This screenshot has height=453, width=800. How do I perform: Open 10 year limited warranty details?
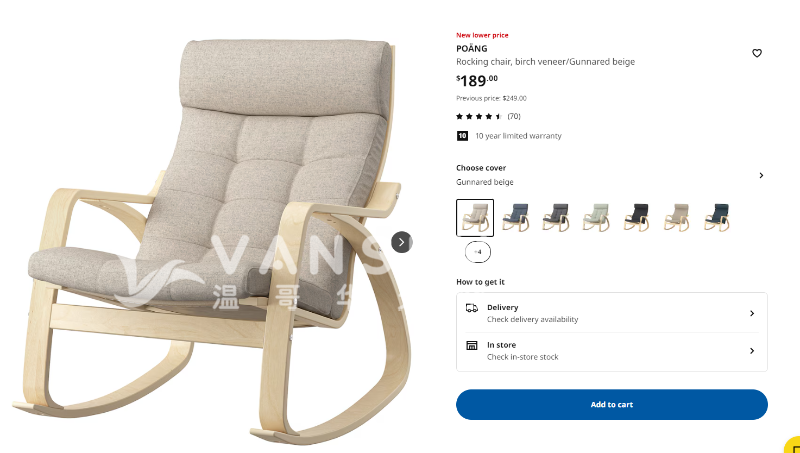point(518,136)
